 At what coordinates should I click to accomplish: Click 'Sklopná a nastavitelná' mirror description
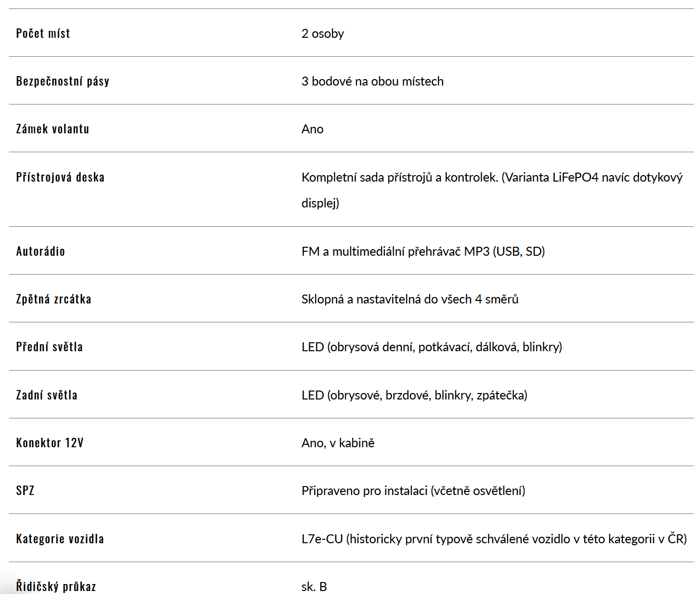410,299
